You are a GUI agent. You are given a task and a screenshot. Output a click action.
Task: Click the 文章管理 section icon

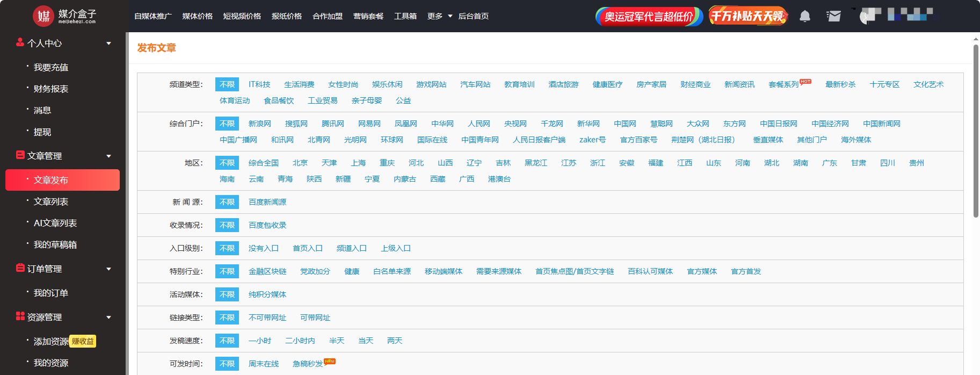point(20,155)
